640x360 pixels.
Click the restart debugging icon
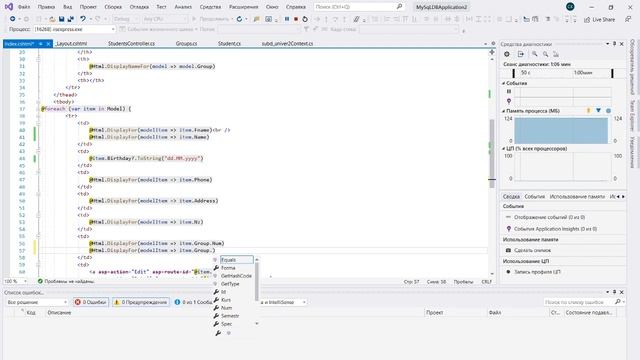(x=305, y=19)
